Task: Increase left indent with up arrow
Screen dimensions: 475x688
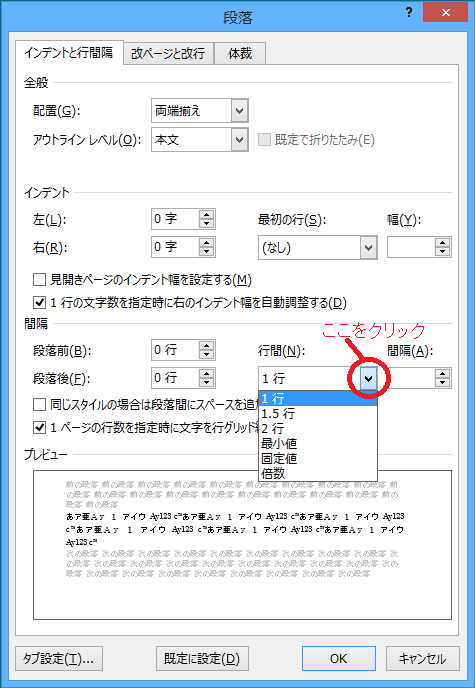Action: [206, 214]
